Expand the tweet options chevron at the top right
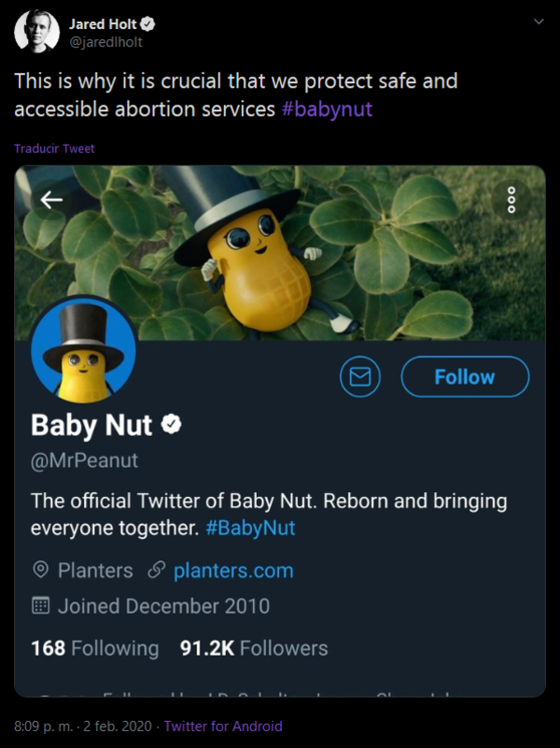560x748 pixels. click(538, 21)
